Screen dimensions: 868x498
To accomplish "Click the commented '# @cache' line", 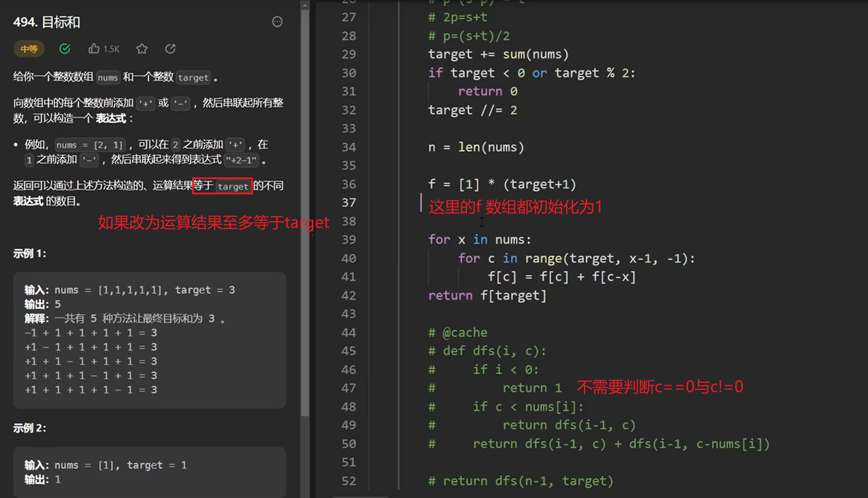I will coord(457,332).
